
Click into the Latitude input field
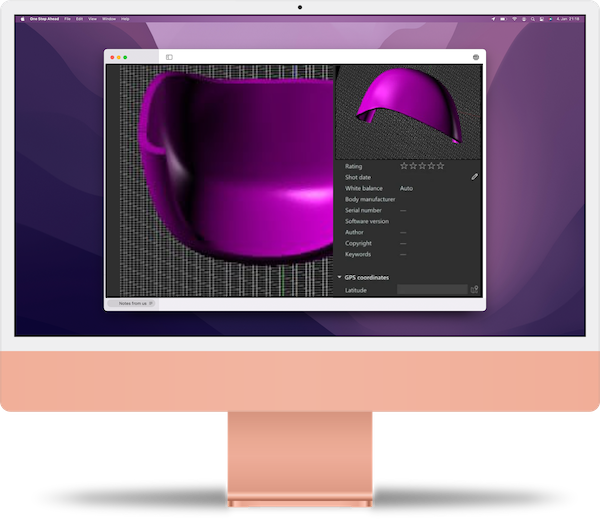pyautogui.click(x=432, y=290)
